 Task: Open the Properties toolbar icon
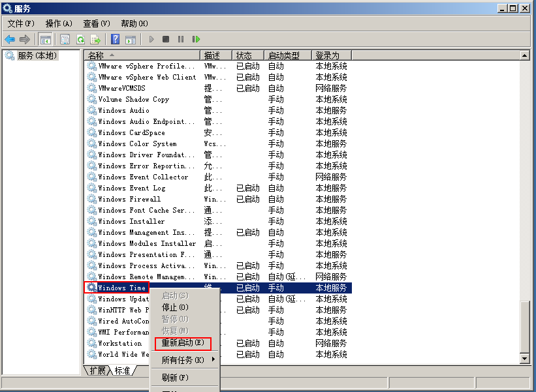[65, 40]
